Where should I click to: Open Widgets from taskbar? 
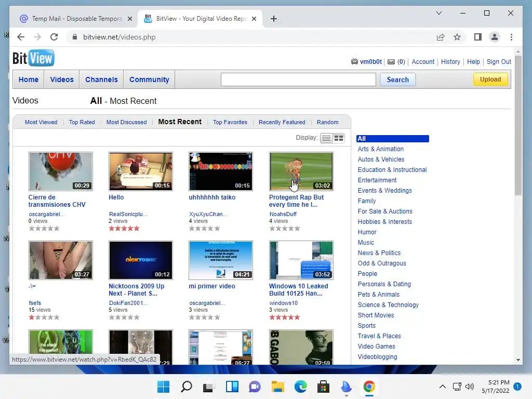click(x=232, y=387)
